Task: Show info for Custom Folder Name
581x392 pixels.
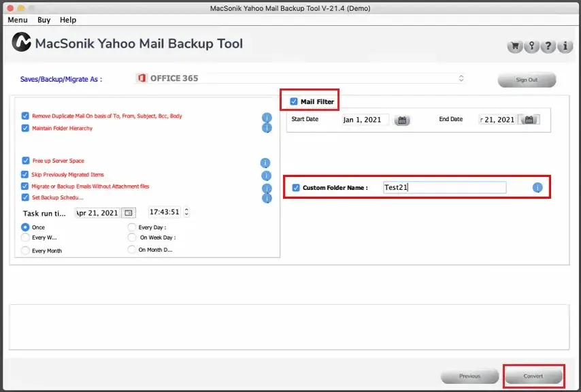Action: (x=537, y=188)
